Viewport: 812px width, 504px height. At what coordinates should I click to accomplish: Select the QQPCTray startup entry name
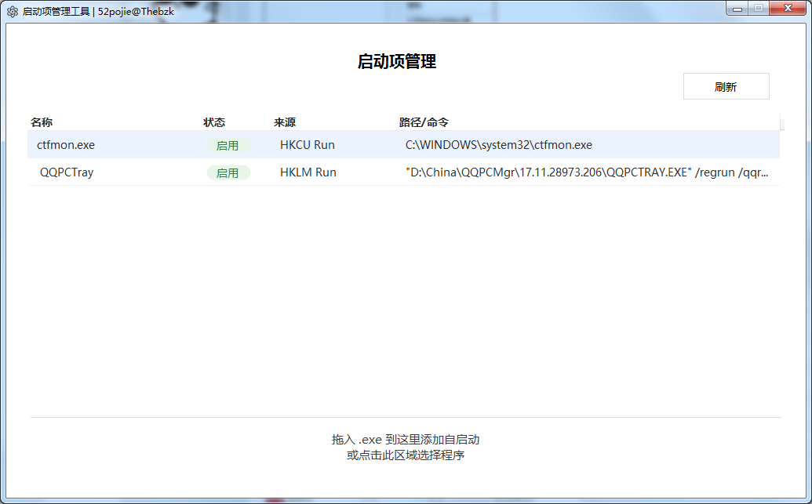tap(67, 172)
